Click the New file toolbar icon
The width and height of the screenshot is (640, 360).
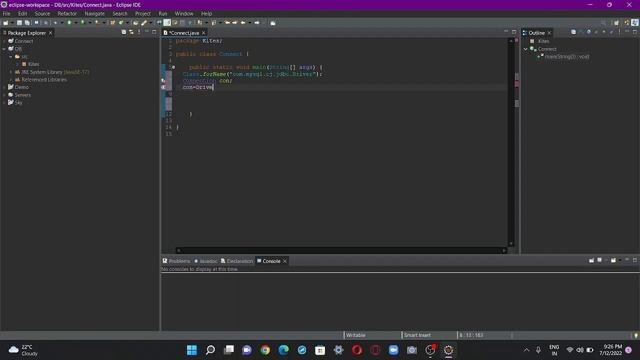[x=6, y=23]
